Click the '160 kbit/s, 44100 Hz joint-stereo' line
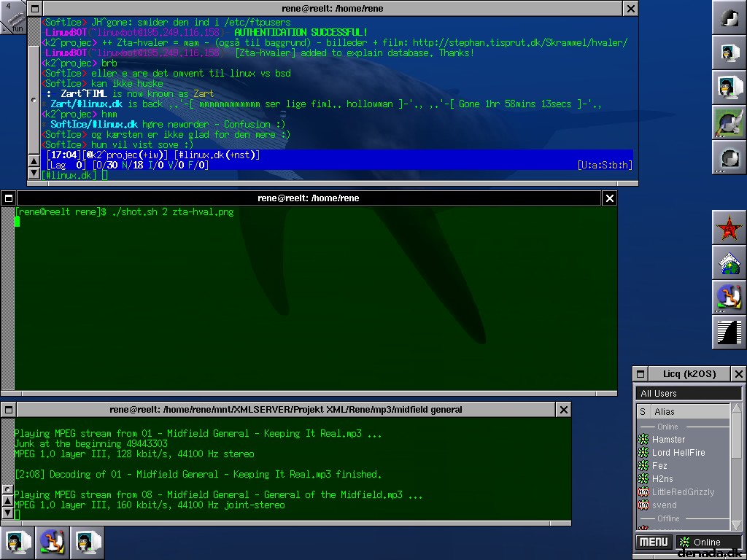Screen dimensions: 747x560 pos(150,505)
